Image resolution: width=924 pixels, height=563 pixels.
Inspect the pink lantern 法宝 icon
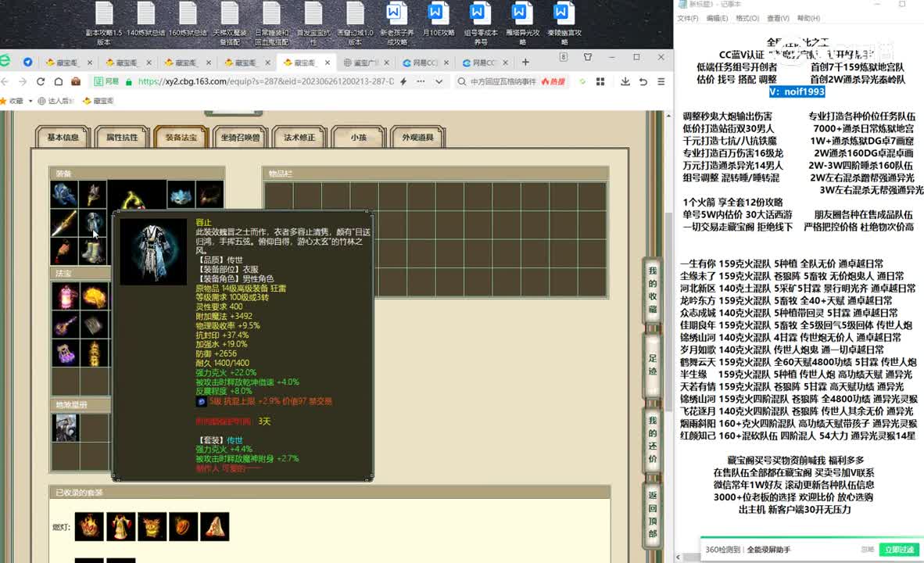point(65,296)
